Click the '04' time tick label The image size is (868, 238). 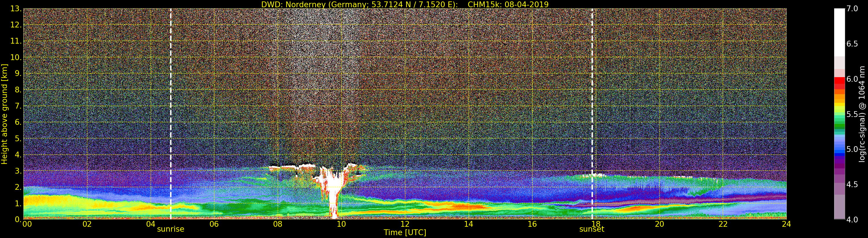pyautogui.click(x=151, y=224)
